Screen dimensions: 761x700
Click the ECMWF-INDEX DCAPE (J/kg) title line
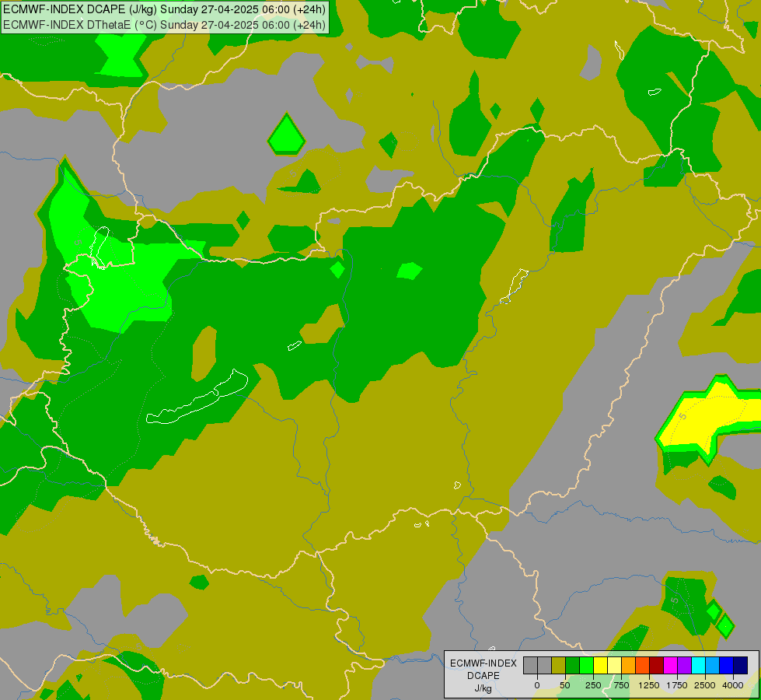(165, 9)
